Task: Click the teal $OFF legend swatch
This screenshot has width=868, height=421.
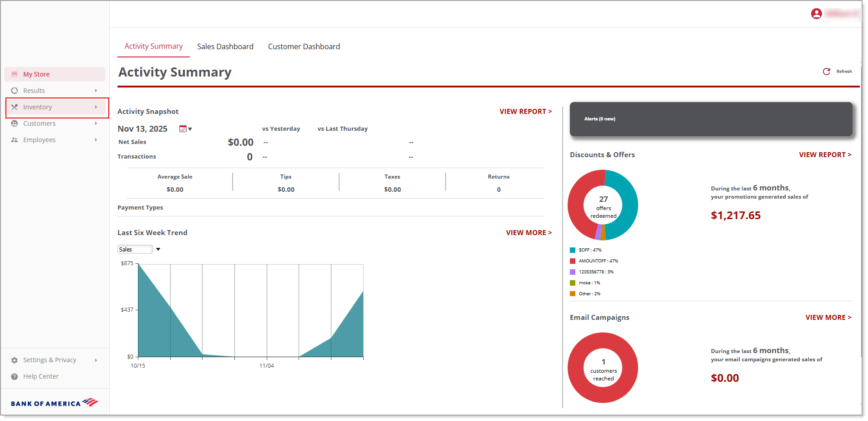Action: tap(573, 250)
